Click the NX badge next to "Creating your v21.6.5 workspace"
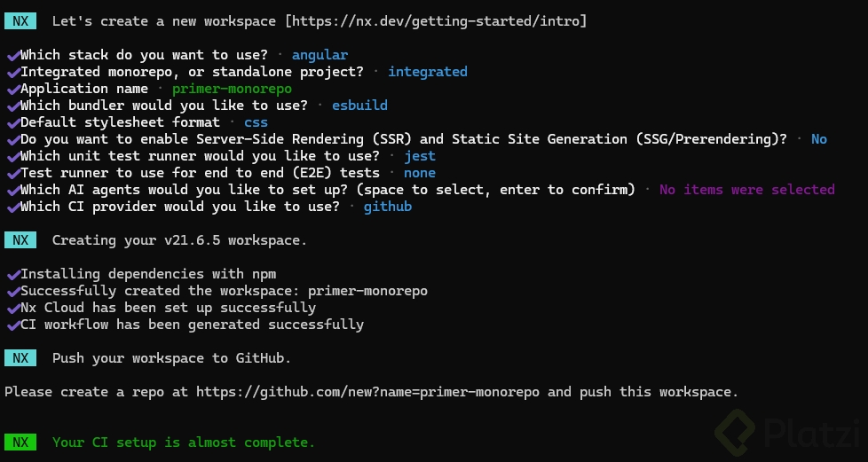The image size is (868, 462). point(20,240)
